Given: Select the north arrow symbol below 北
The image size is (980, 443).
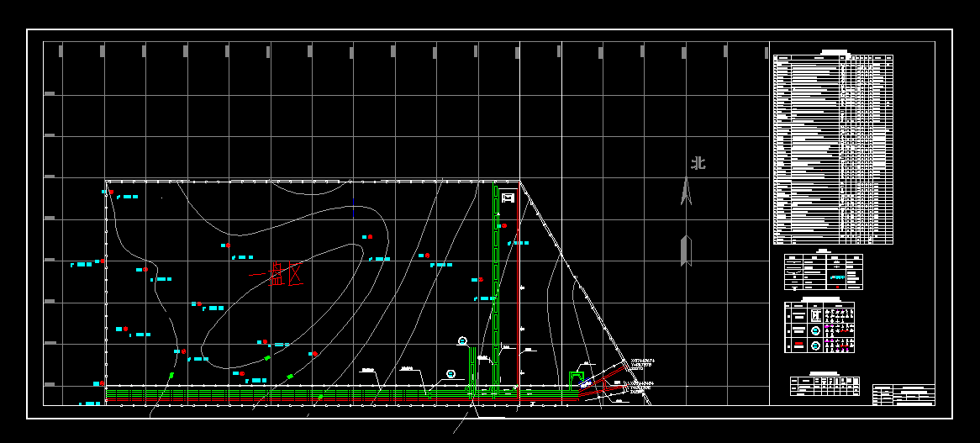Looking at the screenshot, I should tap(686, 190).
